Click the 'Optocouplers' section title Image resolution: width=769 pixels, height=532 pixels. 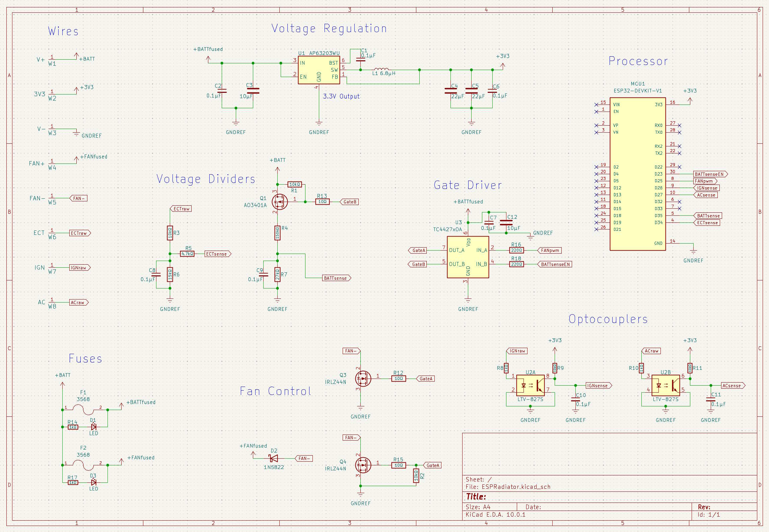pos(608,319)
